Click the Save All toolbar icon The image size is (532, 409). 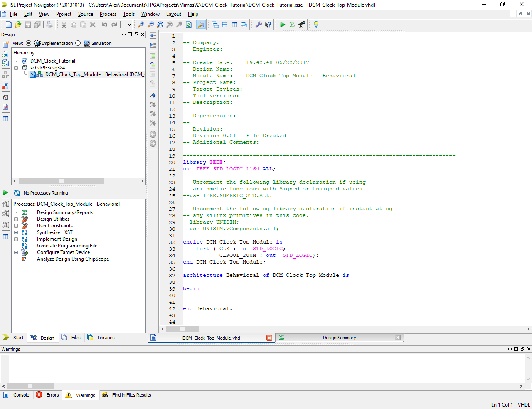(37, 25)
